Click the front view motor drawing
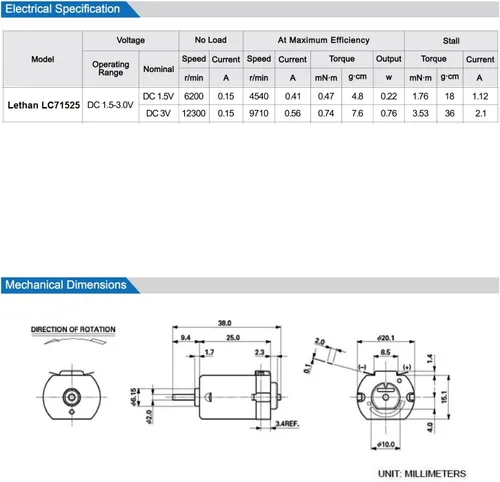Screen dimensions: 500x482 (x=72, y=395)
